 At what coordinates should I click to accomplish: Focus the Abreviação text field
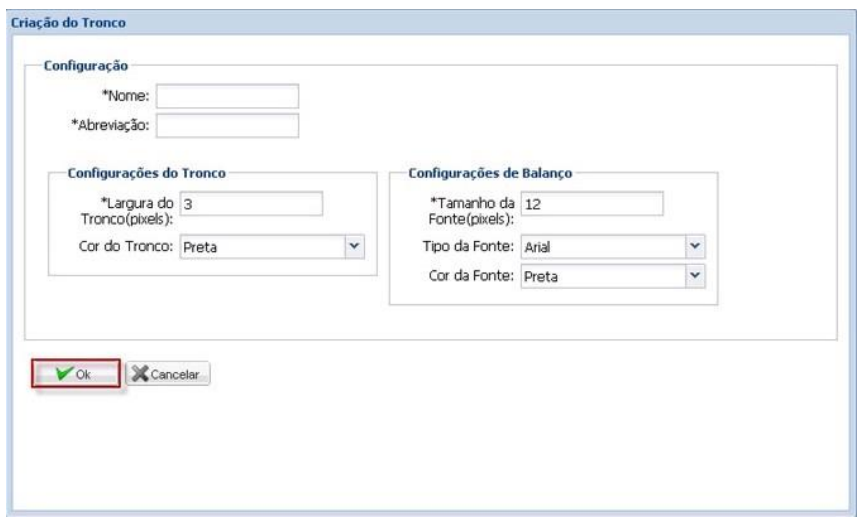point(228,125)
